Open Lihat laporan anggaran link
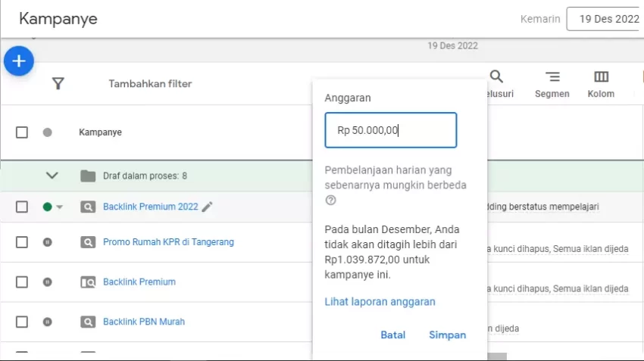The height and width of the screenshot is (361, 644). pos(380,301)
